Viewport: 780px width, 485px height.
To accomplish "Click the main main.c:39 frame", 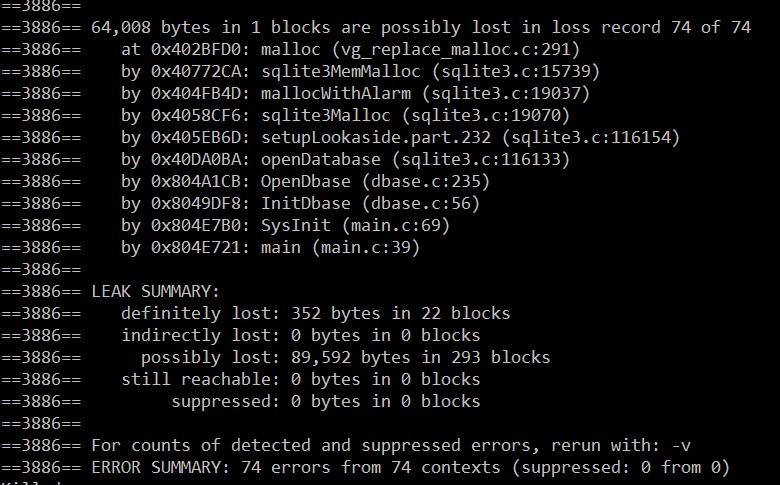I will [271, 247].
